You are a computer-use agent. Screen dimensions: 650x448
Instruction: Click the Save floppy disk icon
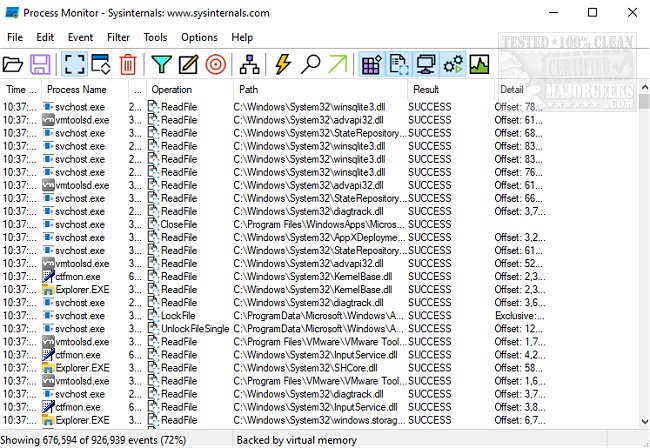[40, 65]
